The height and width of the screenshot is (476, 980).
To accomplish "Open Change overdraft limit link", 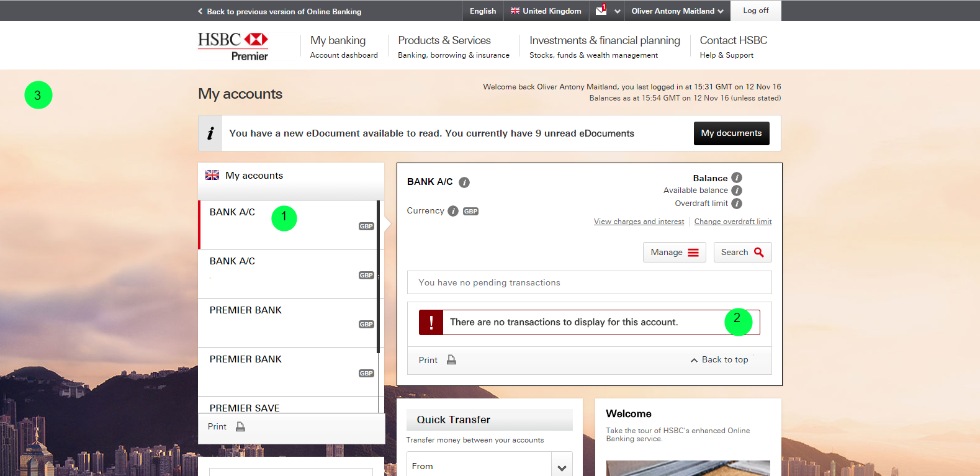I will (733, 222).
